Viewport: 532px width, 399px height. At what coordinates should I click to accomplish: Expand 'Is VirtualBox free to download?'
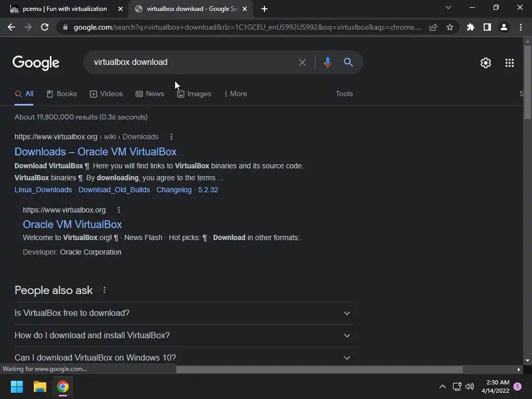183,313
